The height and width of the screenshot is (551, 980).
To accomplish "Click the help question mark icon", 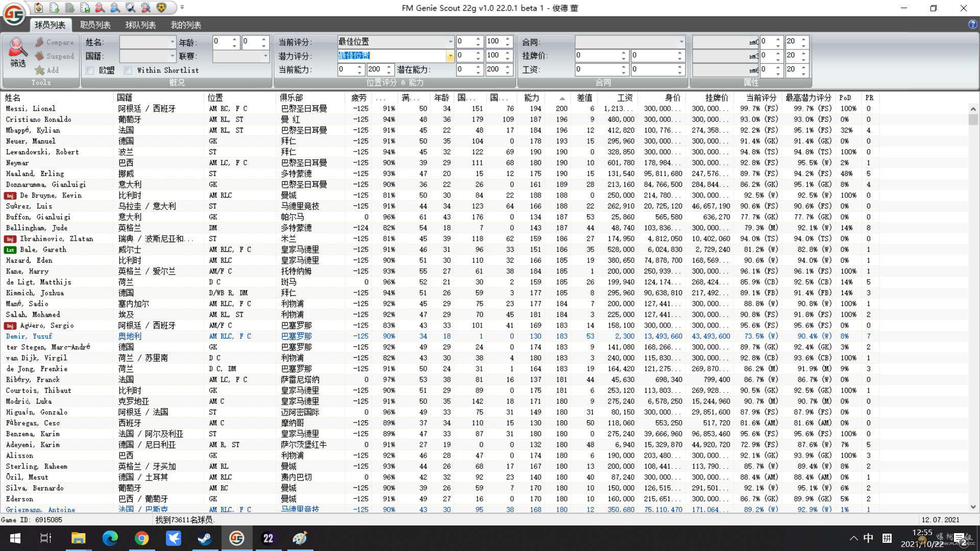I will click(x=973, y=24).
